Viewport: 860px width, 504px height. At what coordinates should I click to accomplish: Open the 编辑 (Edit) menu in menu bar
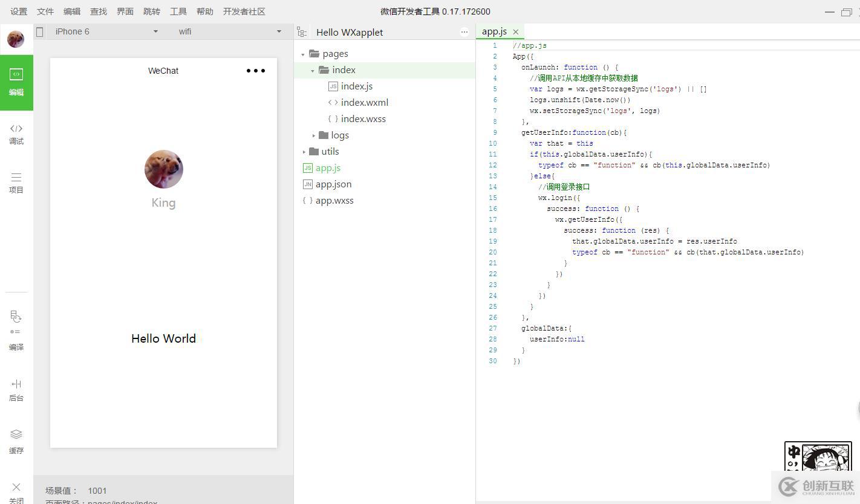(72, 11)
